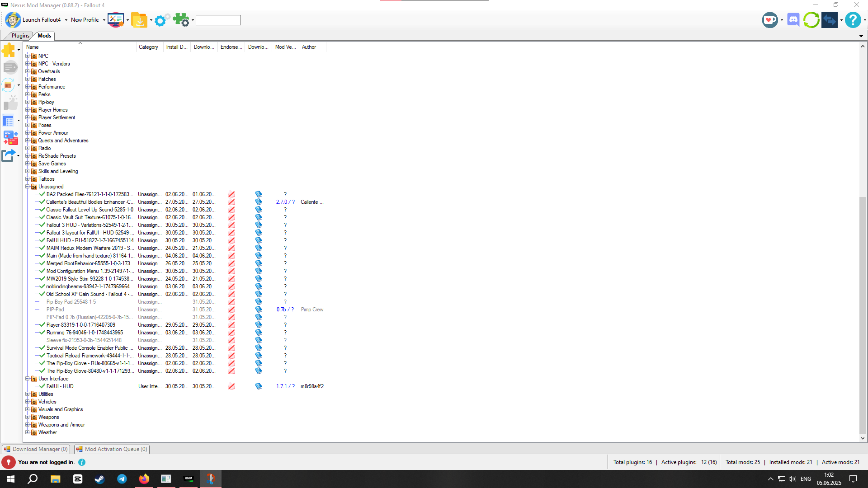Open the Download Manager (0) tab

tap(36, 449)
